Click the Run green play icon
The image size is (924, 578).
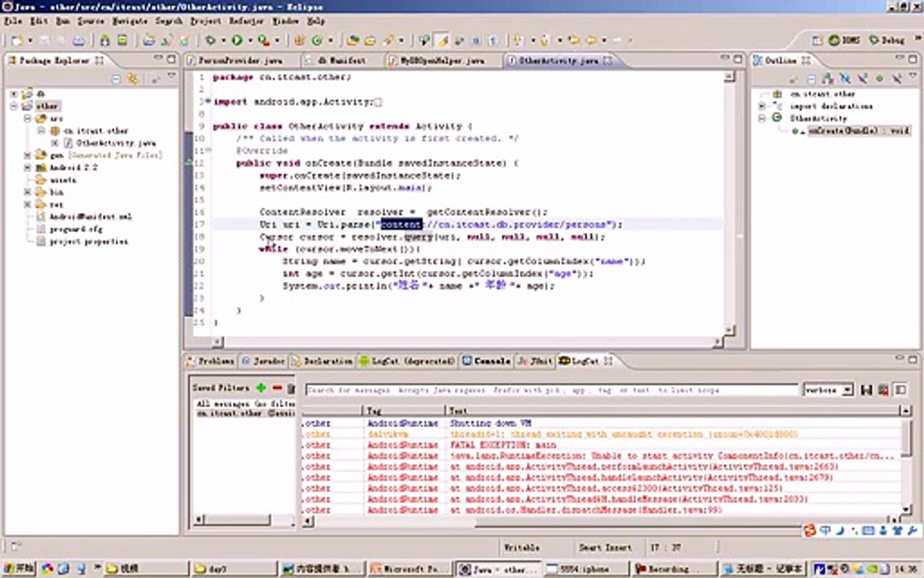coord(237,40)
